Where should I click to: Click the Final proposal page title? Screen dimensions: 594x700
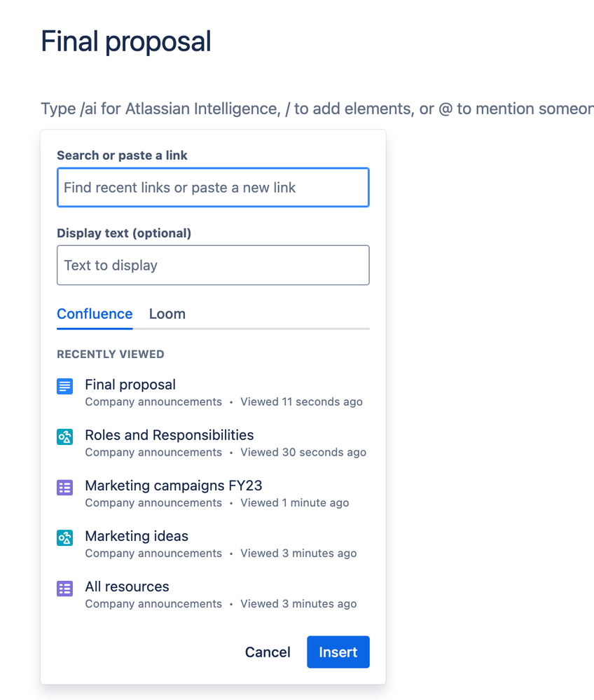click(126, 41)
